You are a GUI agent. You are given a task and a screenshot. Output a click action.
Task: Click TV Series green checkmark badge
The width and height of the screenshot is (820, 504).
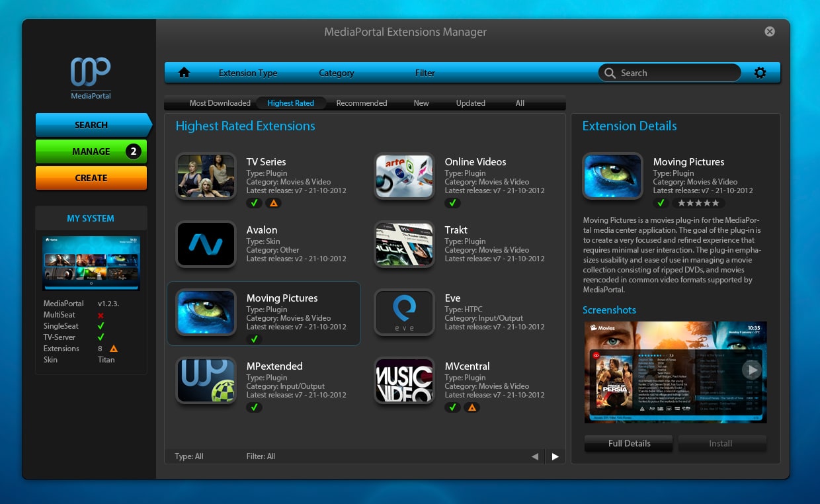(254, 203)
